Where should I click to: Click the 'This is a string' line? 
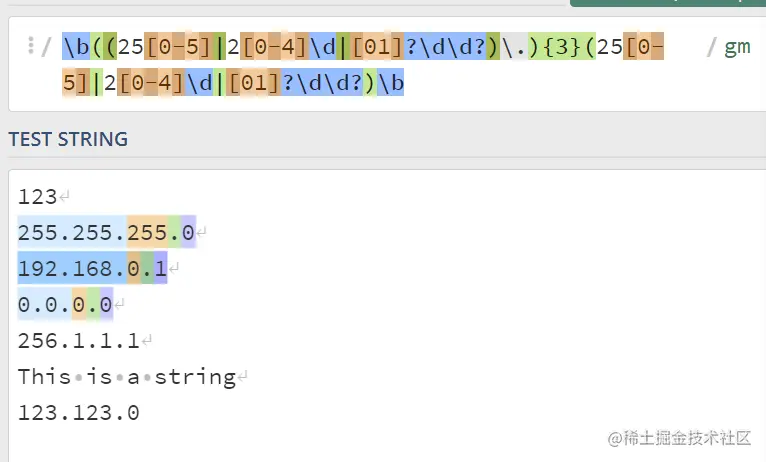pyautogui.click(x=126, y=376)
